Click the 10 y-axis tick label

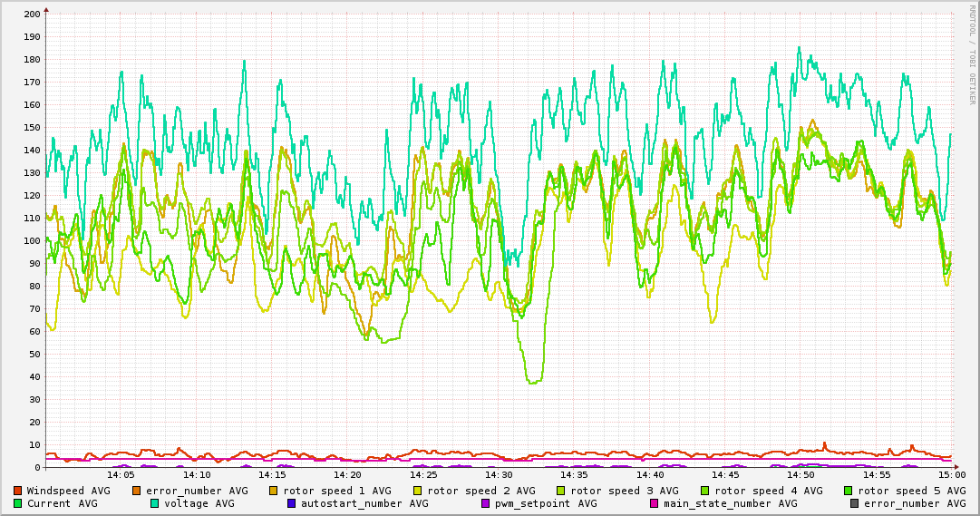[34, 444]
